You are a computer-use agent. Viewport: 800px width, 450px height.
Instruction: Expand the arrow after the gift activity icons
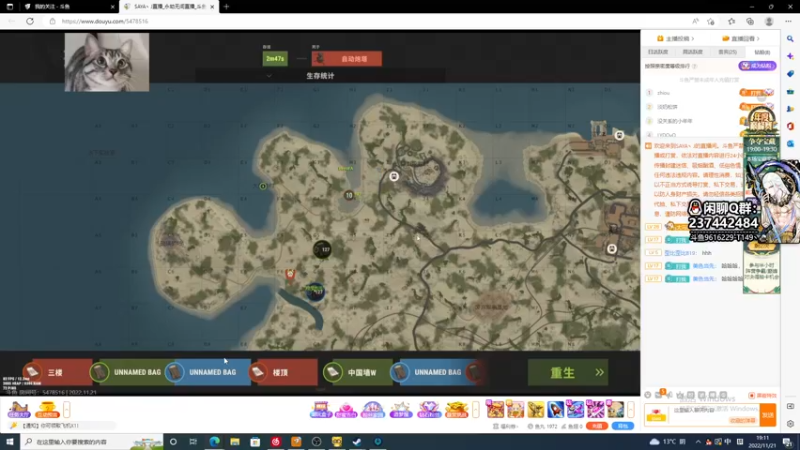[476, 410]
